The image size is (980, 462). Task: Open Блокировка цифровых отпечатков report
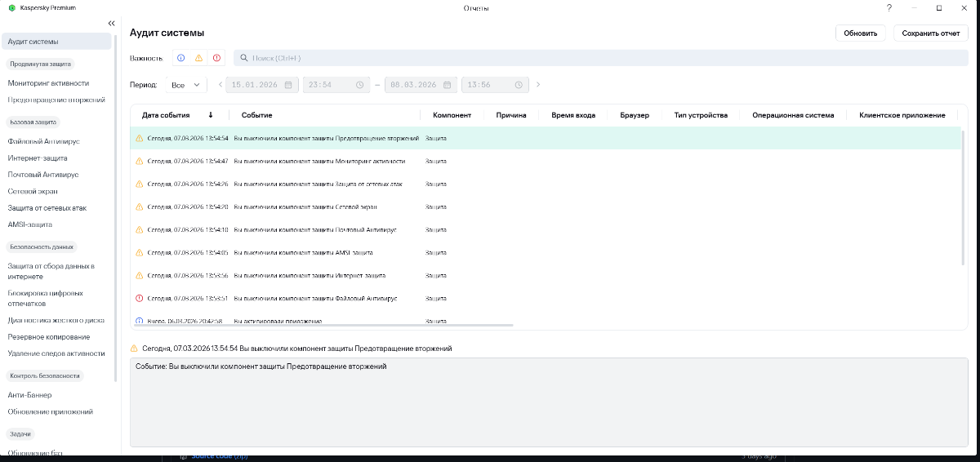tap(45, 298)
